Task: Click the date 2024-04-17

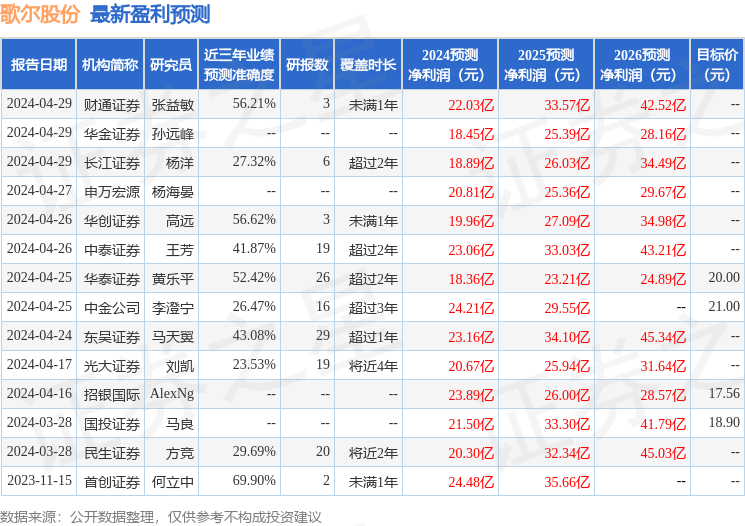Action: 39,364
